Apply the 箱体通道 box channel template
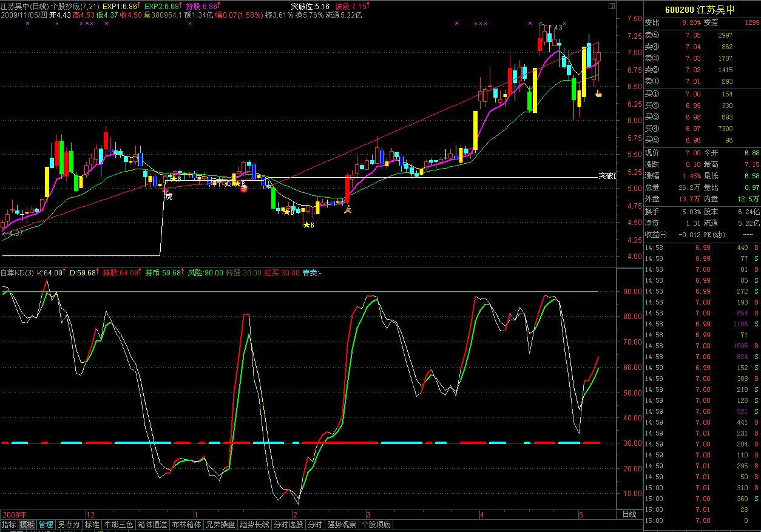The height and width of the screenshot is (532, 761). (152, 525)
